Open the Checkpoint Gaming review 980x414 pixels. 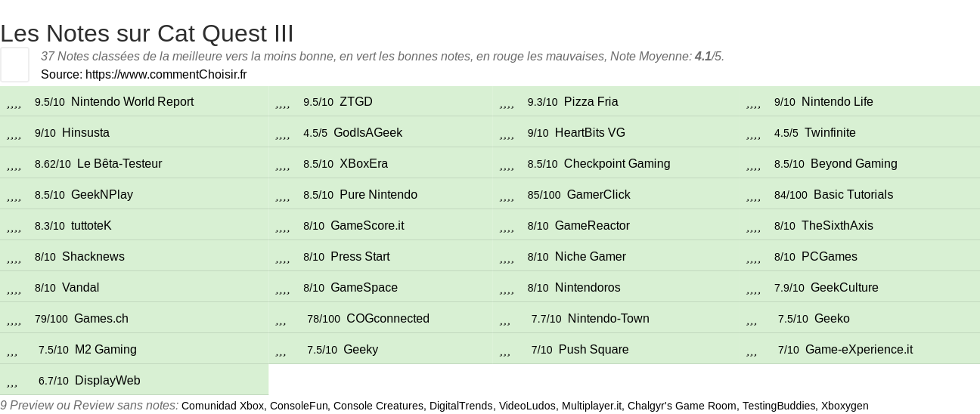(616, 164)
